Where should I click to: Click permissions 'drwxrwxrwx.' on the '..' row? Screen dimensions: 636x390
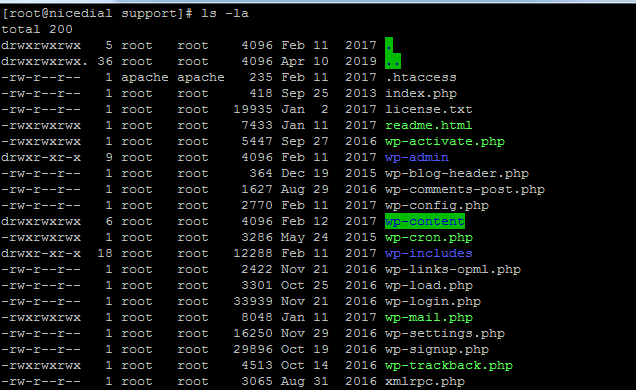[x=45, y=61]
